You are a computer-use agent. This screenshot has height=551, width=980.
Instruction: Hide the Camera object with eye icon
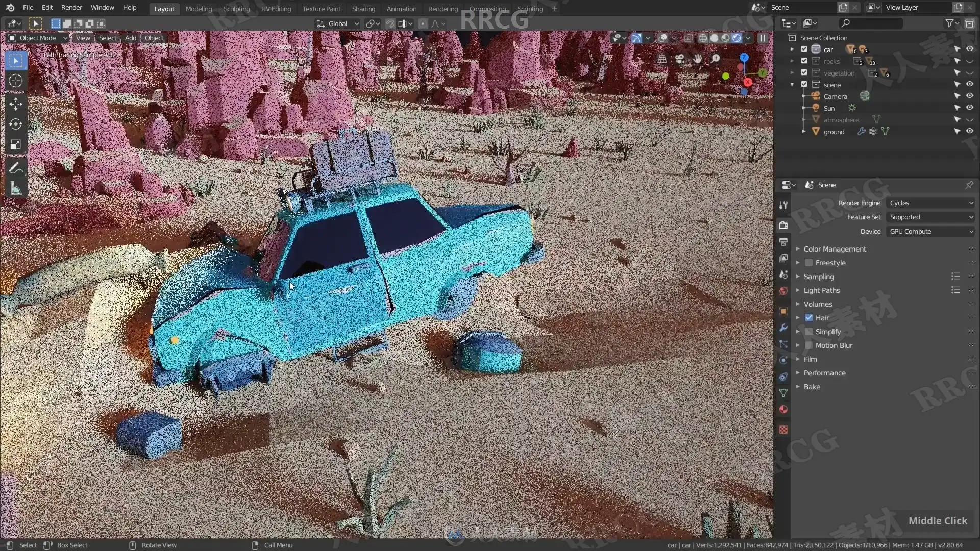(x=969, y=96)
